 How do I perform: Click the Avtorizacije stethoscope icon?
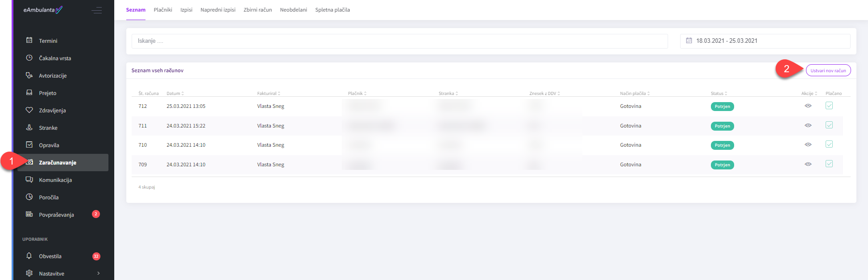coord(29,75)
